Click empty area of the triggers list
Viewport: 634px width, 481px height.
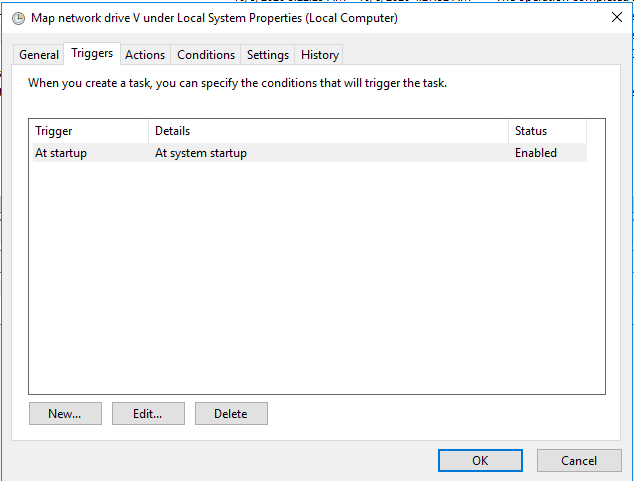tap(316, 280)
